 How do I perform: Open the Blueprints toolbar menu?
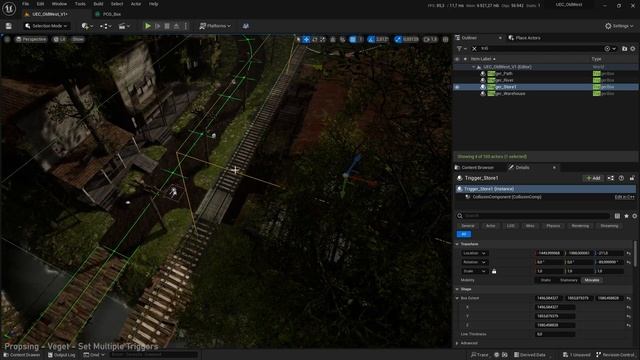[105, 26]
